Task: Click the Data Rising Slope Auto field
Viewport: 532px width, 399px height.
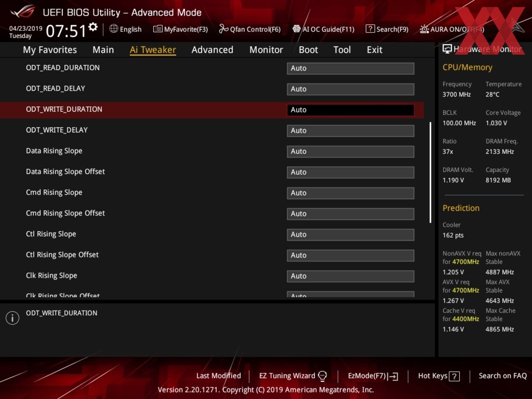Action: [x=350, y=151]
